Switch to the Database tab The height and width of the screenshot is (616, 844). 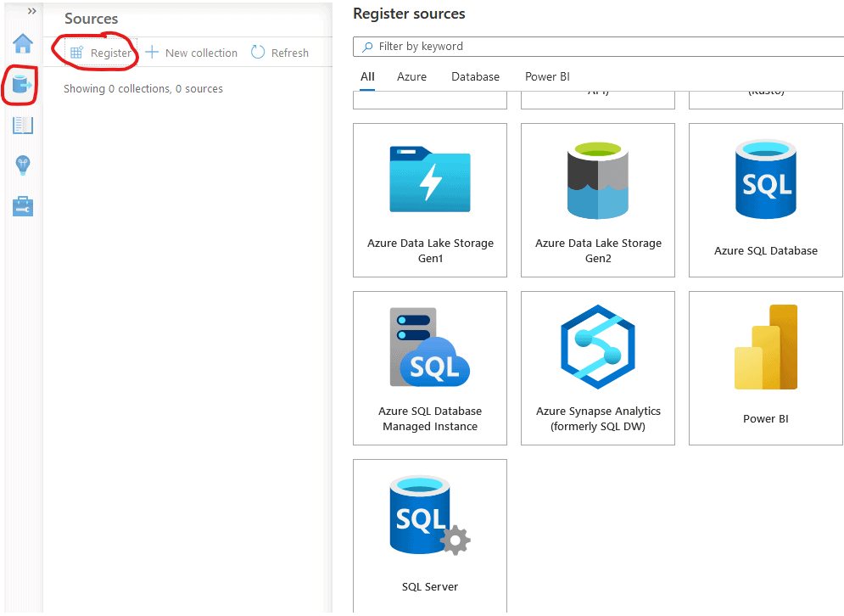pos(475,76)
